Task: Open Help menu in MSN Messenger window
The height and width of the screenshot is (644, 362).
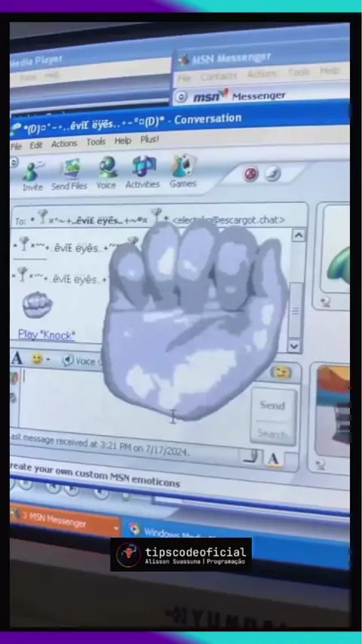Action: [330, 70]
